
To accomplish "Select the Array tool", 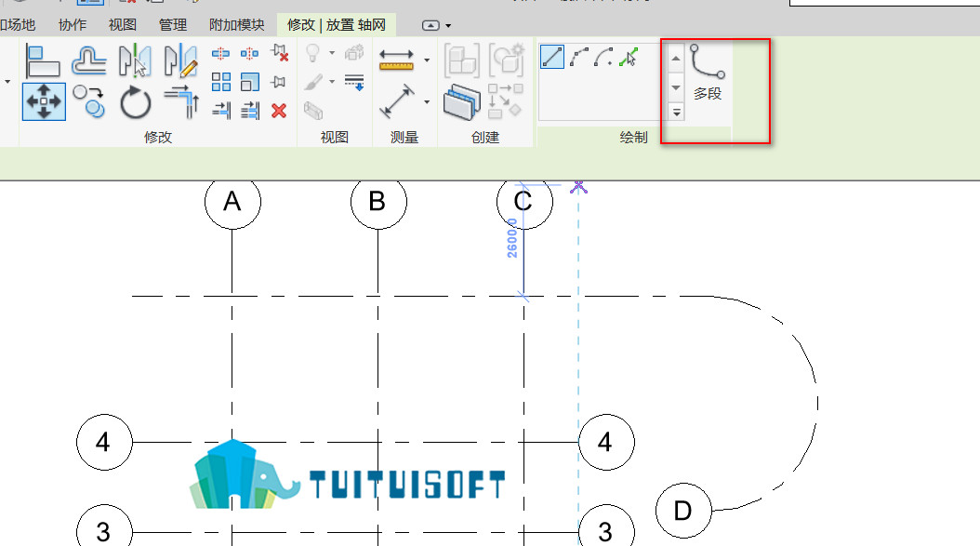I will click(x=220, y=82).
